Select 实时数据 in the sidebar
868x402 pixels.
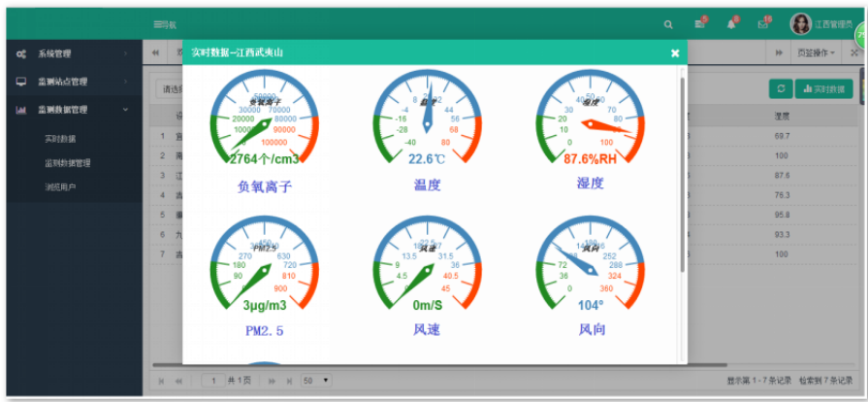click(x=60, y=139)
